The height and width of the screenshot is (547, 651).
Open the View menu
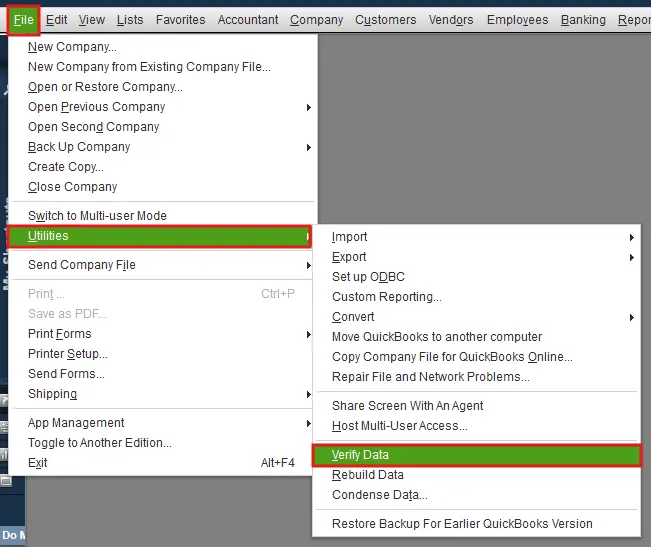(92, 20)
